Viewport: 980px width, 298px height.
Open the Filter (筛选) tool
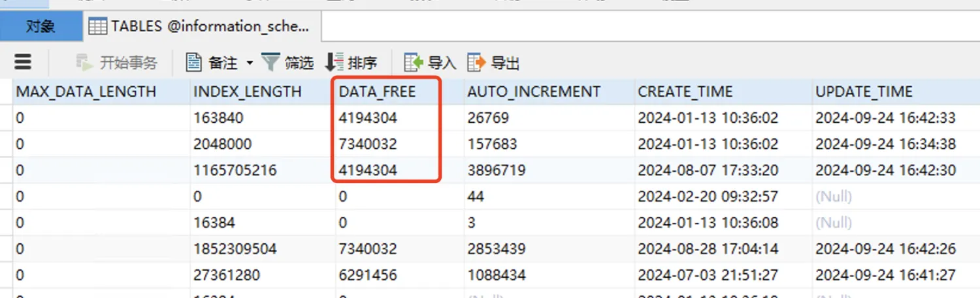(x=287, y=63)
